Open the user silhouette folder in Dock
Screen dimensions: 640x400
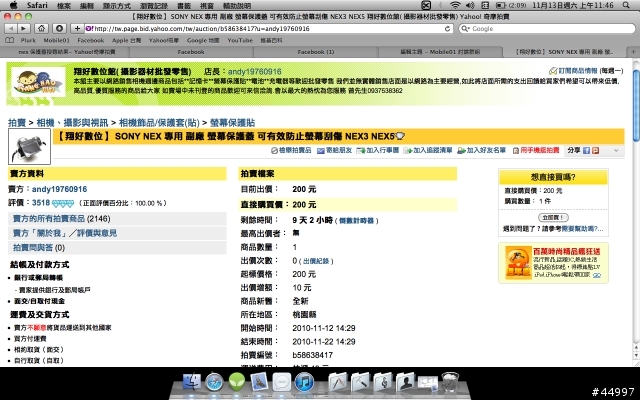click(405, 382)
